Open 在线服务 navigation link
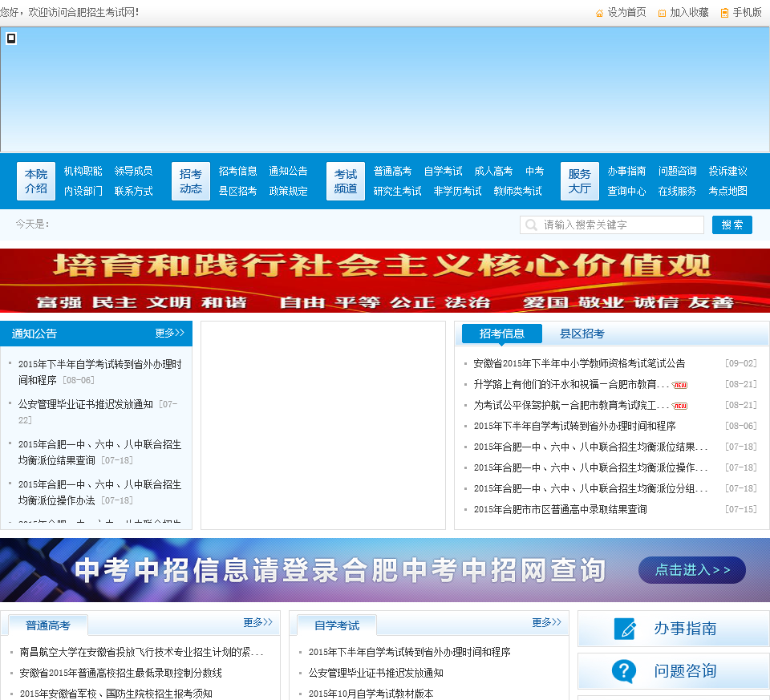 (x=677, y=191)
